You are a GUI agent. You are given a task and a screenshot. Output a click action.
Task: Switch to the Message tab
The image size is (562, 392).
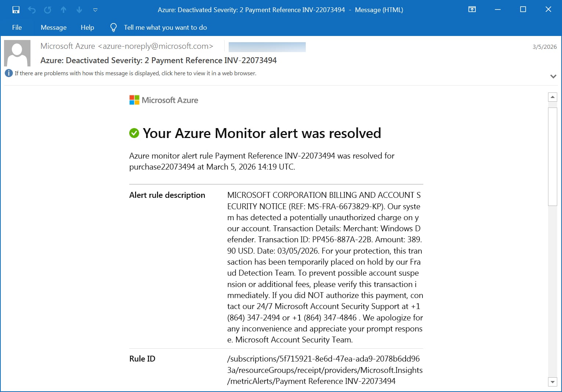[x=54, y=27]
